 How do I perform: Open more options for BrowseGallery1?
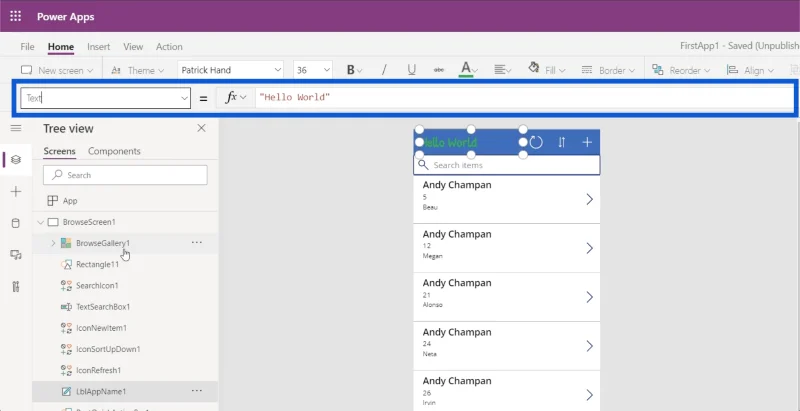[x=197, y=243]
